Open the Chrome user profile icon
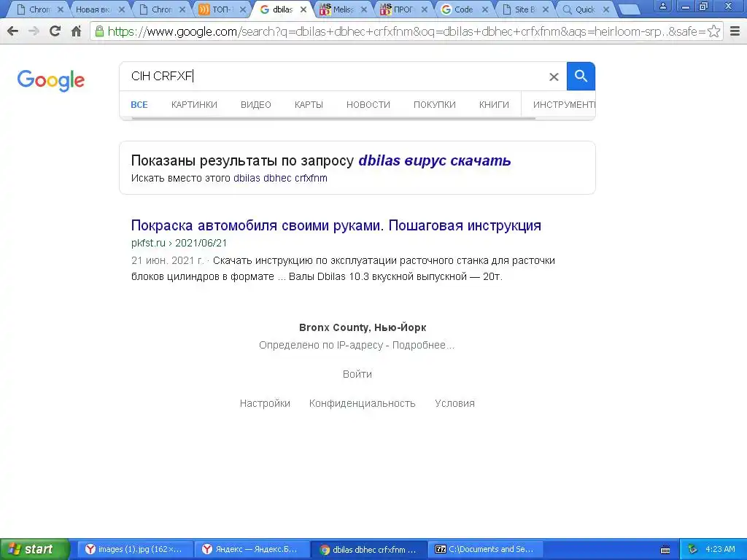The height and width of the screenshot is (560, 747). [x=662, y=6]
